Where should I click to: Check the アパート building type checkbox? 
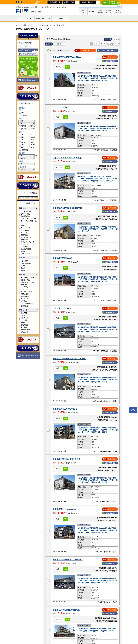click(x=20, y=110)
